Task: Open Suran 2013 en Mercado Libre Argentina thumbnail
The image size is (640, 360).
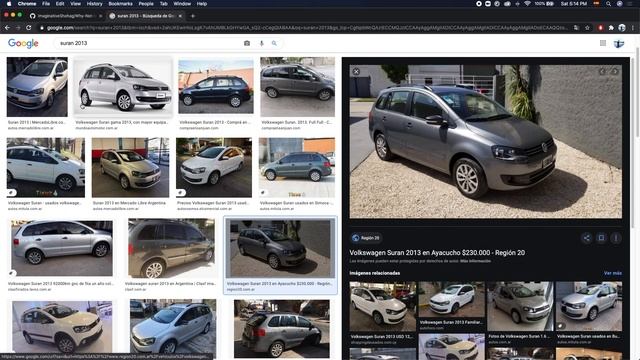Action: click(130, 167)
